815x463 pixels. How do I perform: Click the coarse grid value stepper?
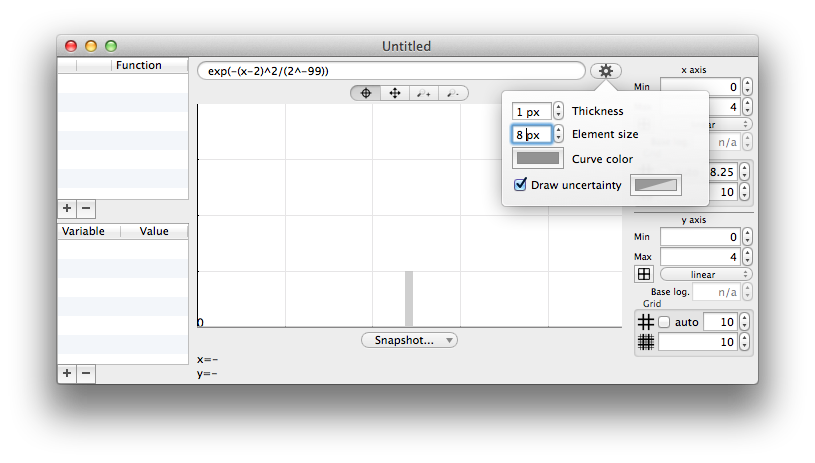tap(744, 322)
